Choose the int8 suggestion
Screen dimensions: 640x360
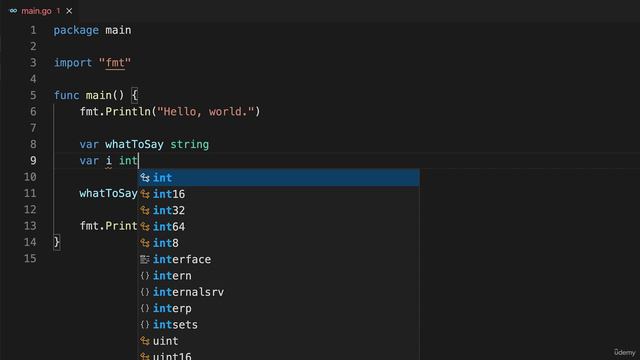(279, 243)
